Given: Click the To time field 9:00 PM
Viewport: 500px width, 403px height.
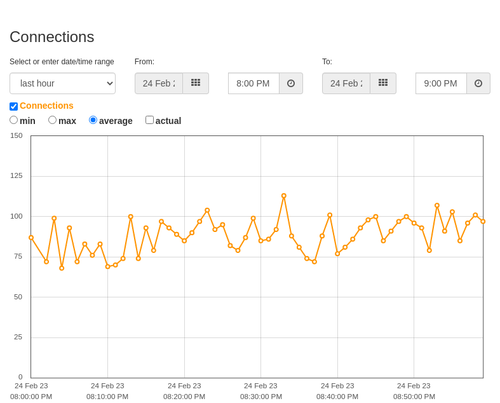Looking at the screenshot, I should (441, 83).
